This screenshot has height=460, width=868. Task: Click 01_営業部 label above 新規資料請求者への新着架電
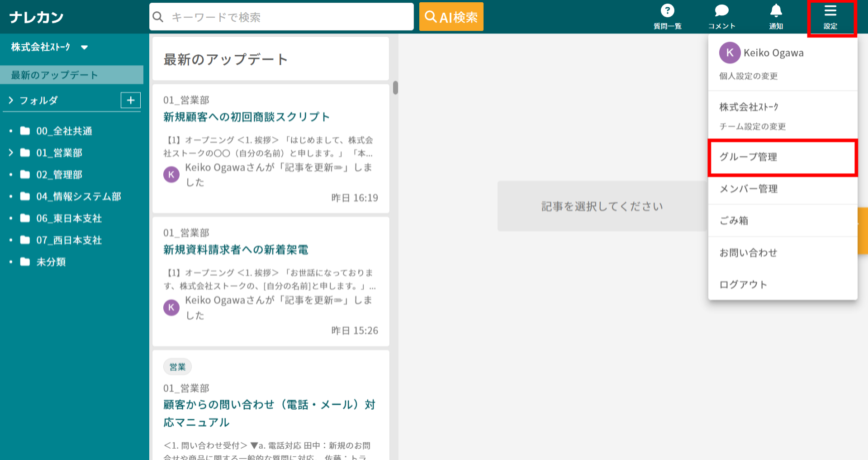186,233
